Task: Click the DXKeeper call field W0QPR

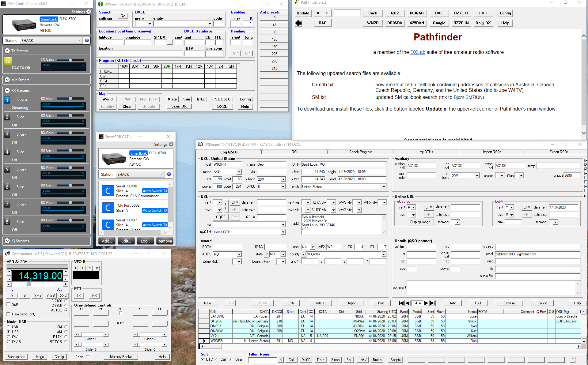Action: click(227, 164)
